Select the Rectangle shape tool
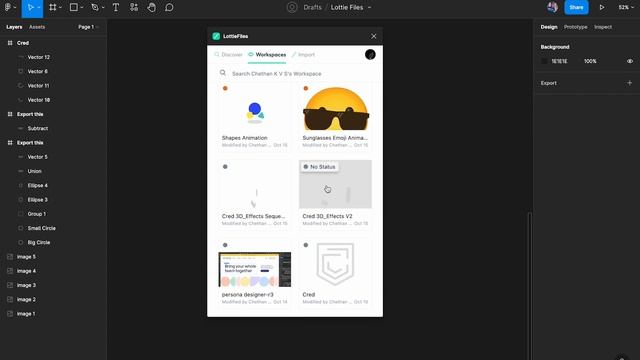640x360 pixels. [73, 7]
